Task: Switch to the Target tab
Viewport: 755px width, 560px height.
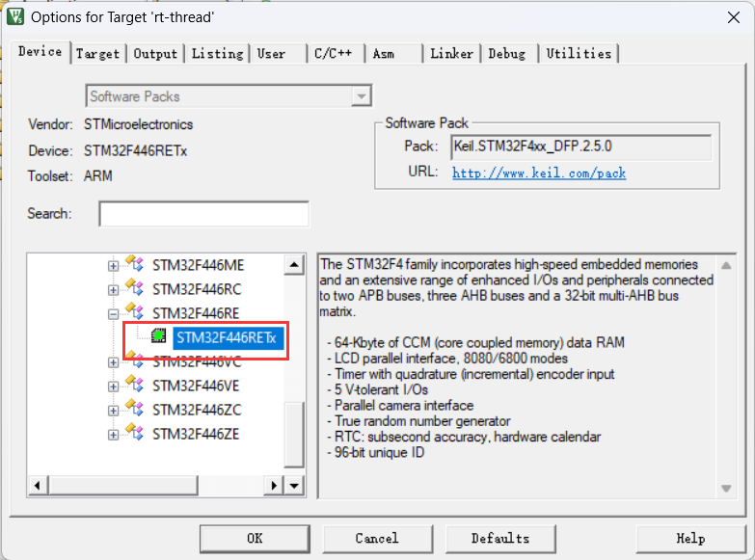Action: [97, 53]
